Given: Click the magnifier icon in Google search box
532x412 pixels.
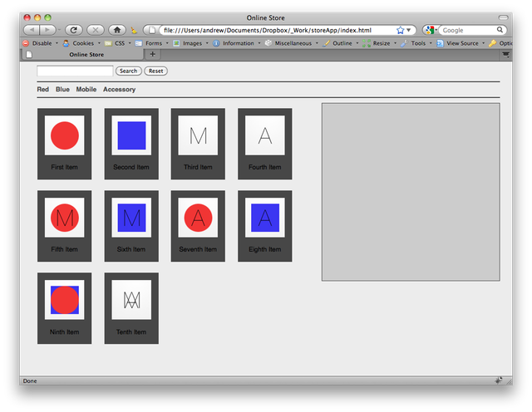Looking at the screenshot, I should (x=500, y=30).
